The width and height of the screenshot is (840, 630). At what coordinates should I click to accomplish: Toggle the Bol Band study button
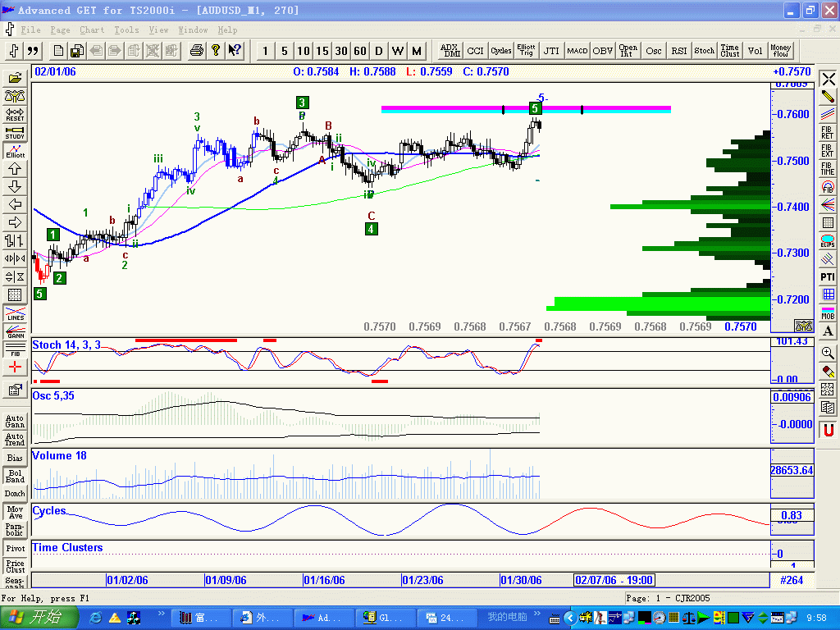[x=15, y=476]
